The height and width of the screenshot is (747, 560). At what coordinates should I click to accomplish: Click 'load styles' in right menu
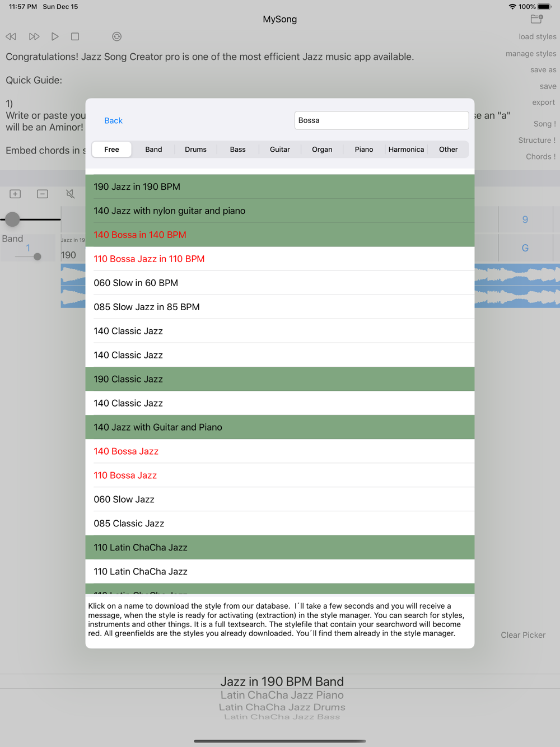coord(538,37)
